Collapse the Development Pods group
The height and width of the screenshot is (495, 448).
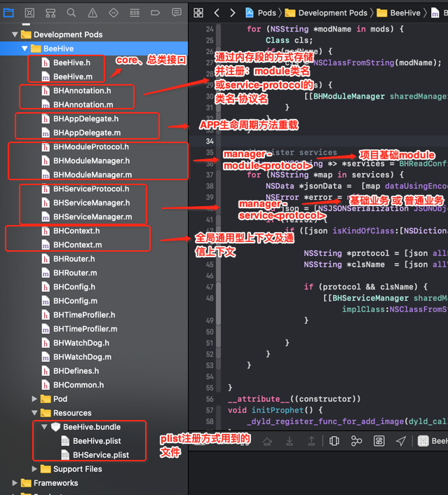click(x=15, y=34)
